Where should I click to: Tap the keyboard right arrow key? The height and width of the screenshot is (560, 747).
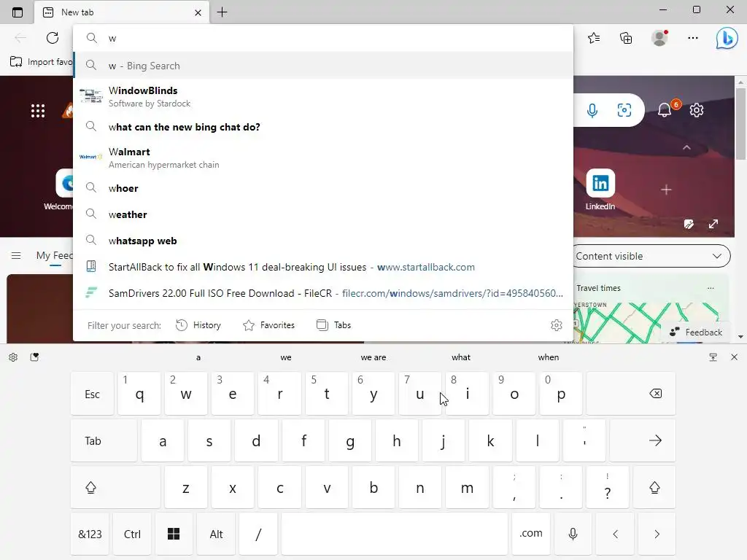click(657, 534)
